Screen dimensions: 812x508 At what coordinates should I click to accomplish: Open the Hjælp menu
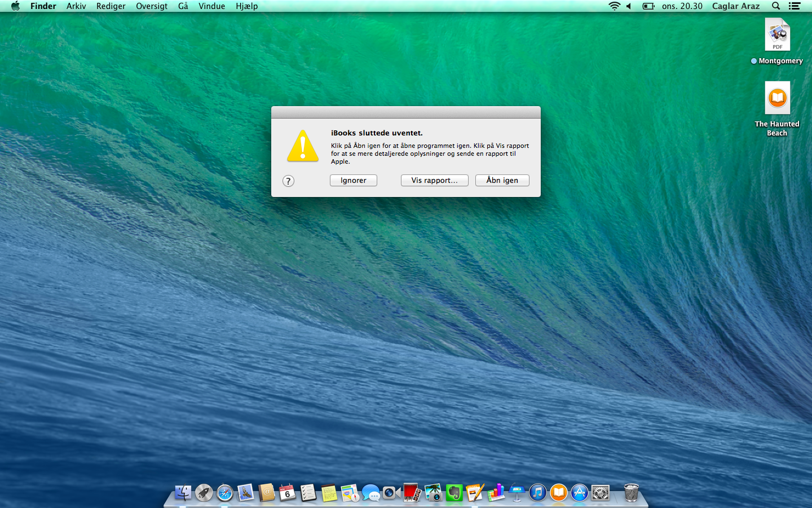pos(247,6)
